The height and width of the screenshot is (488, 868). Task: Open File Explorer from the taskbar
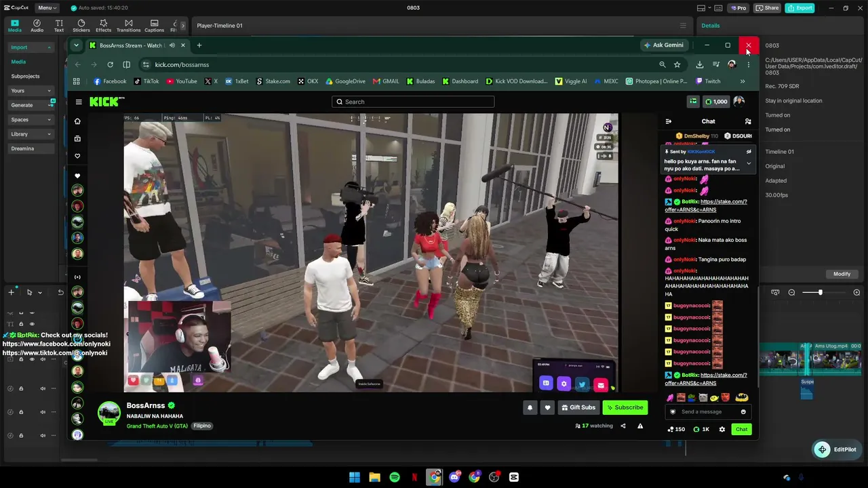click(x=374, y=477)
